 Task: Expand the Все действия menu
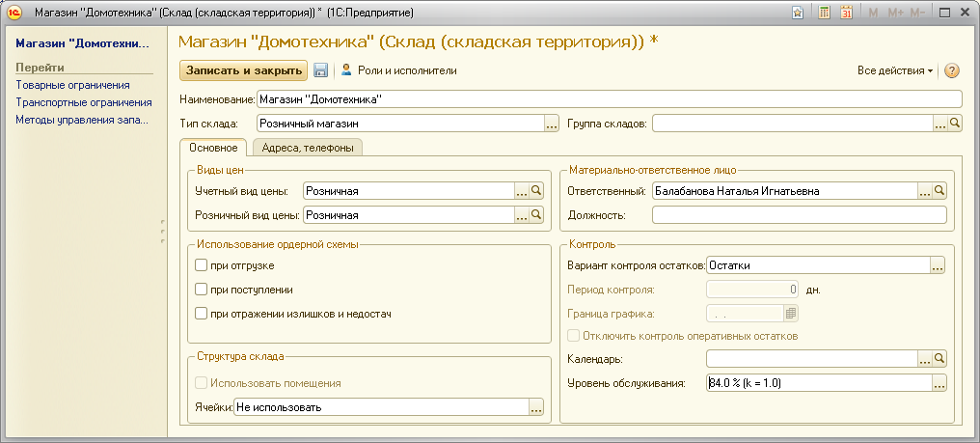point(895,70)
